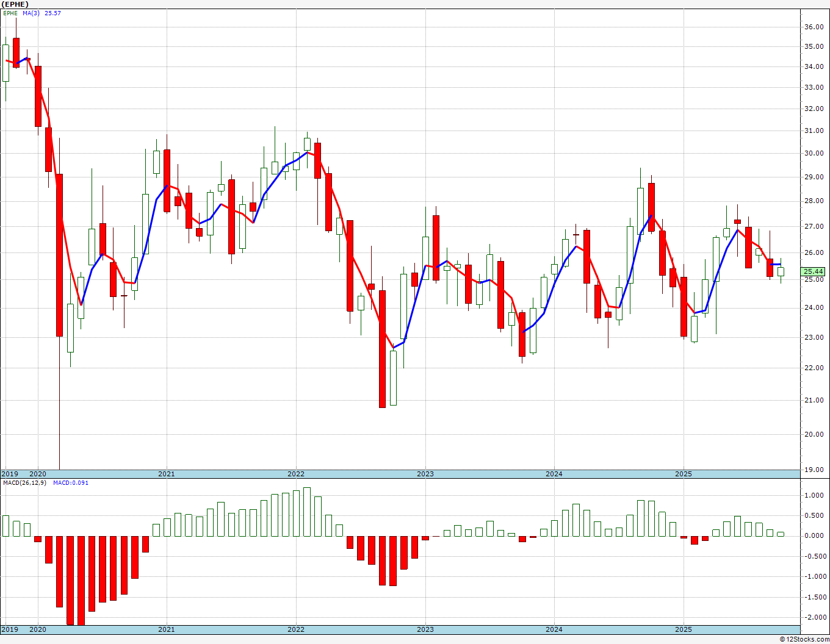The height and width of the screenshot is (644, 830).
Task: Click the 20.00 price axis label
Action: (x=814, y=434)
